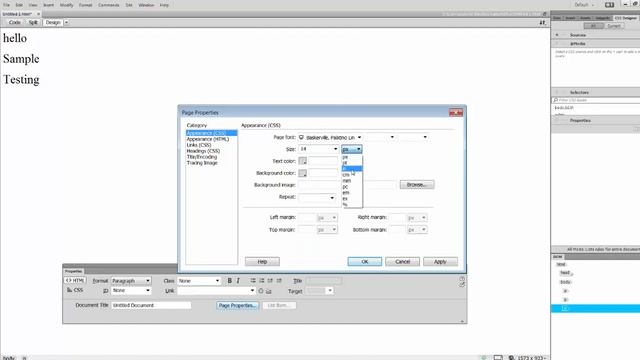The height and width of the screenshot is (360, 640).
Task: Click the File management icon at toolbar right
Action: point(542,23)
